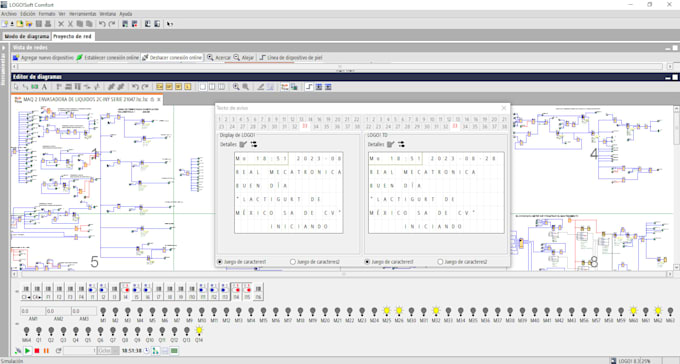Select Juego de caracteres2 under Display de LOGO!
This screenshot has height=364, width=680.
point(315,262)
